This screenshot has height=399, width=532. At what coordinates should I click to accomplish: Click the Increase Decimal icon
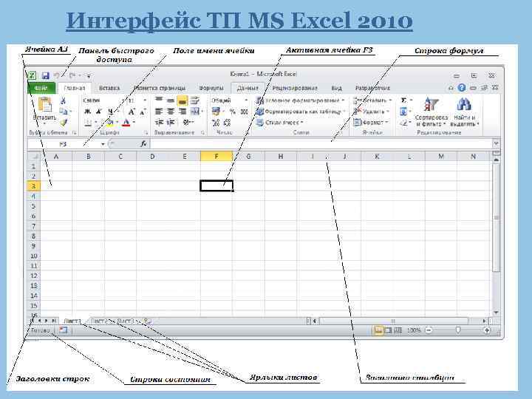click(216, 123)
